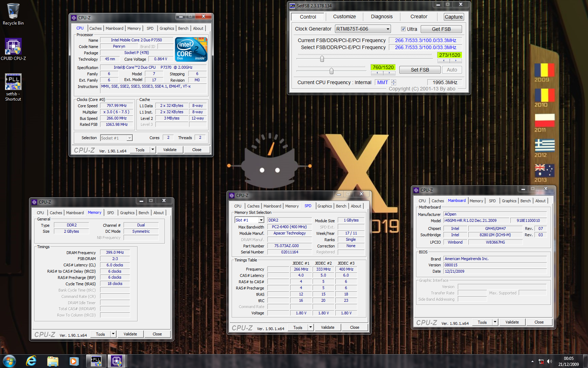Click the SetFSB window title icon
The height and width of the screenshot is (368, 588).
tap(292, 6)
